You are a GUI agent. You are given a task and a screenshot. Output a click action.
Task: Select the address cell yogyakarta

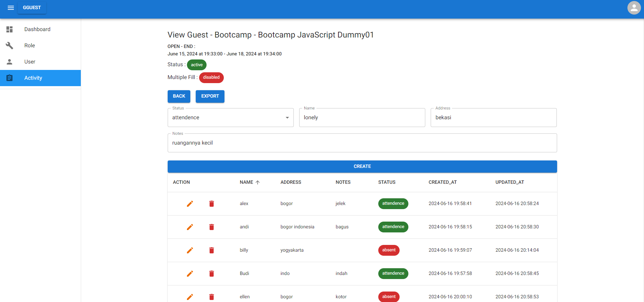click(x=292, y=250)
